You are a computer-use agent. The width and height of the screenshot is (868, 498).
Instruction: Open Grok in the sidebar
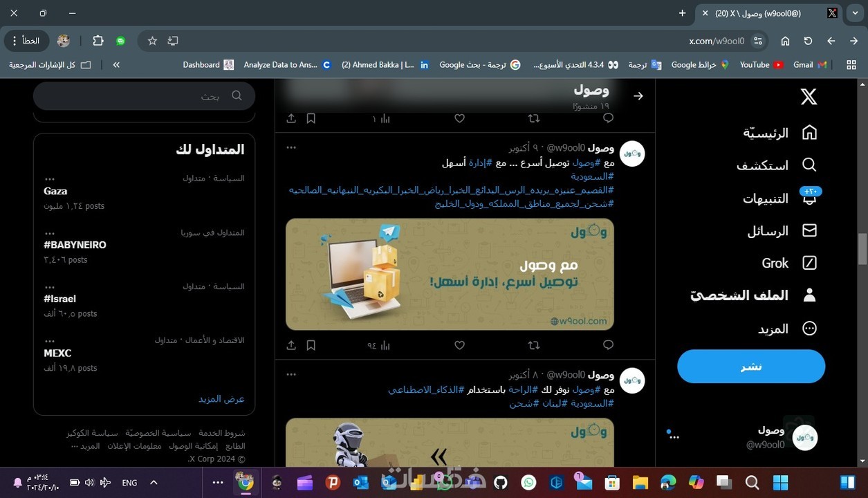790,263
